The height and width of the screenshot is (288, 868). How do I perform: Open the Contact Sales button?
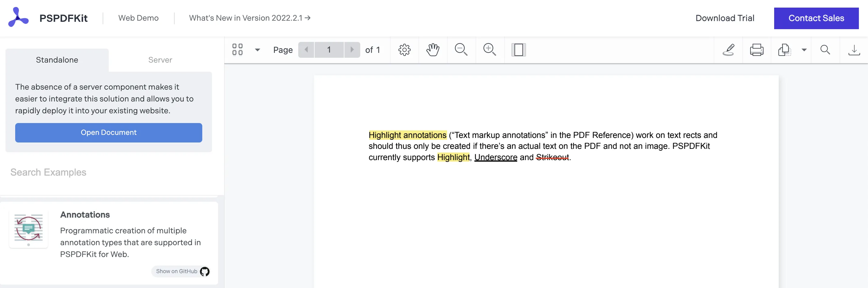(816, 18)
